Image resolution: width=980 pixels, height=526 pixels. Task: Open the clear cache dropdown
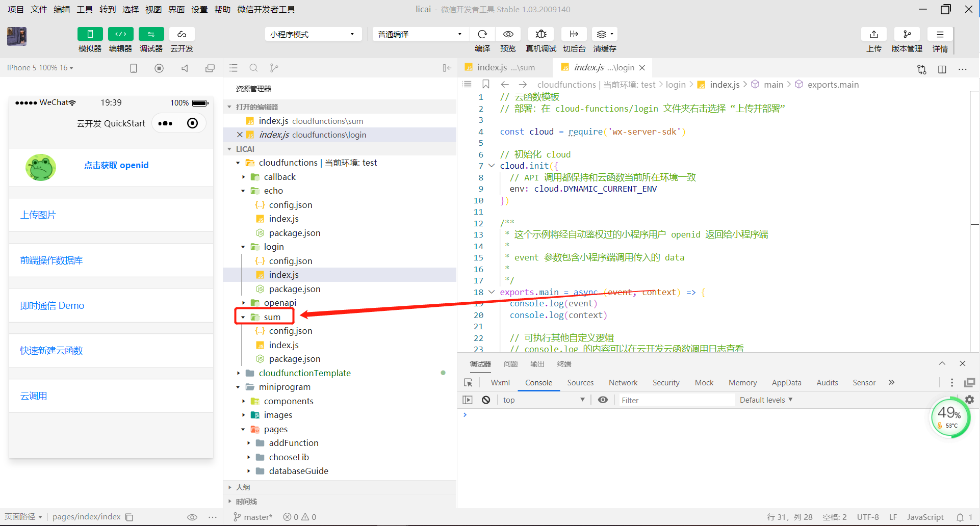click(x=605, y=34)
